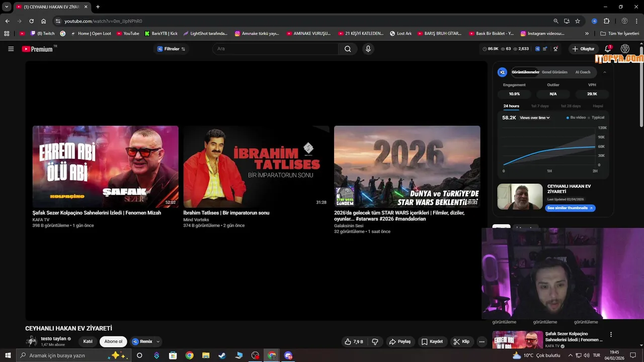Click See similar thumbnails button
This screenshot has width=644, height=362.
tap(570, 208)
